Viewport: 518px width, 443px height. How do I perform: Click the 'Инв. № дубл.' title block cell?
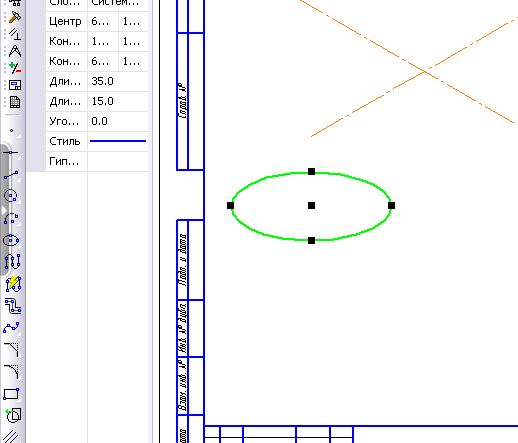183,328
